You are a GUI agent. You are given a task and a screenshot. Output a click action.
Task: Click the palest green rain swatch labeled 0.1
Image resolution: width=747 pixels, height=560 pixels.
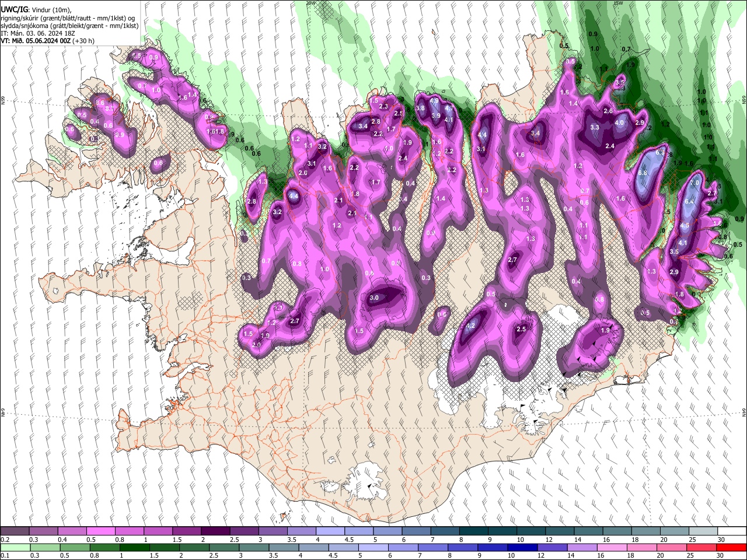15,547
